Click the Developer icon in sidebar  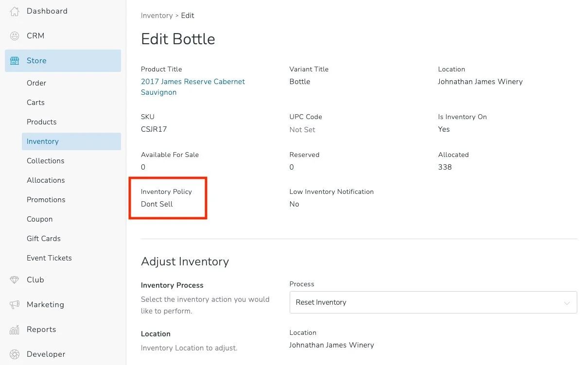(15, 354)
